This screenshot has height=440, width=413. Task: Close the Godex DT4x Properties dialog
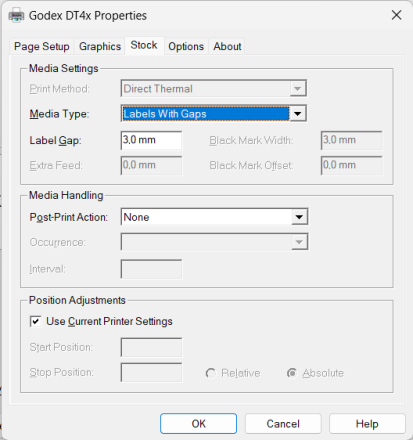pyautogui.click(x=396, y=15)
